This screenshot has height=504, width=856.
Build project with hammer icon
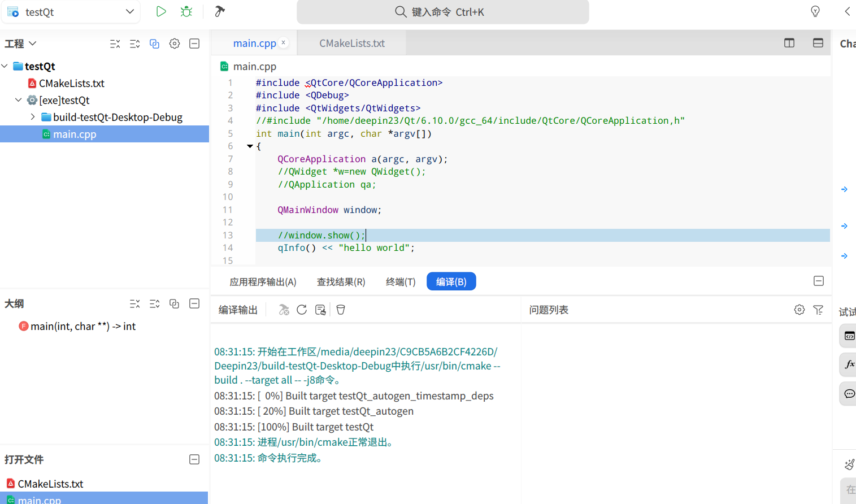pyautogui.click(x=220, y=11)
